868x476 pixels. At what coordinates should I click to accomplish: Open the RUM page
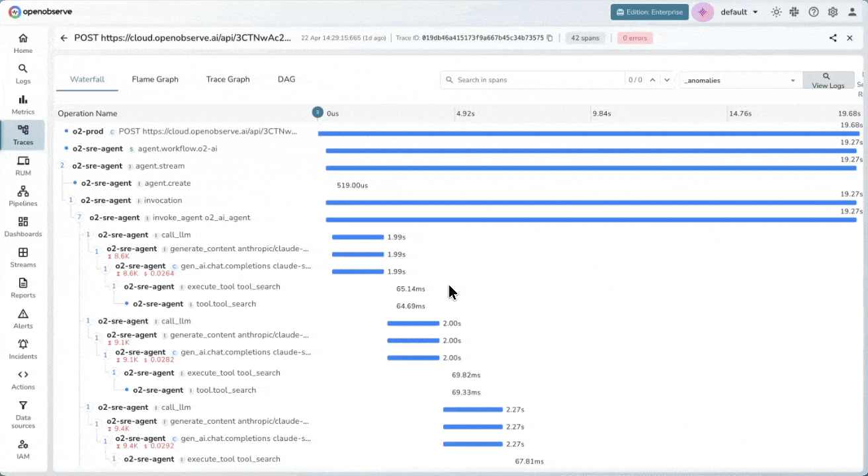point(23,166)
